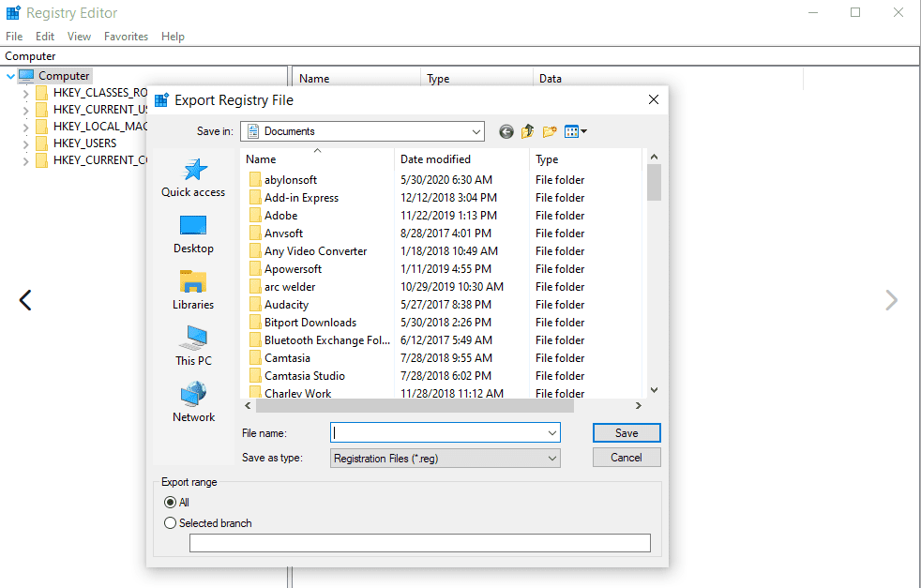
Task: Click the Audacity folder icon
Action: (x=255, y=304)
